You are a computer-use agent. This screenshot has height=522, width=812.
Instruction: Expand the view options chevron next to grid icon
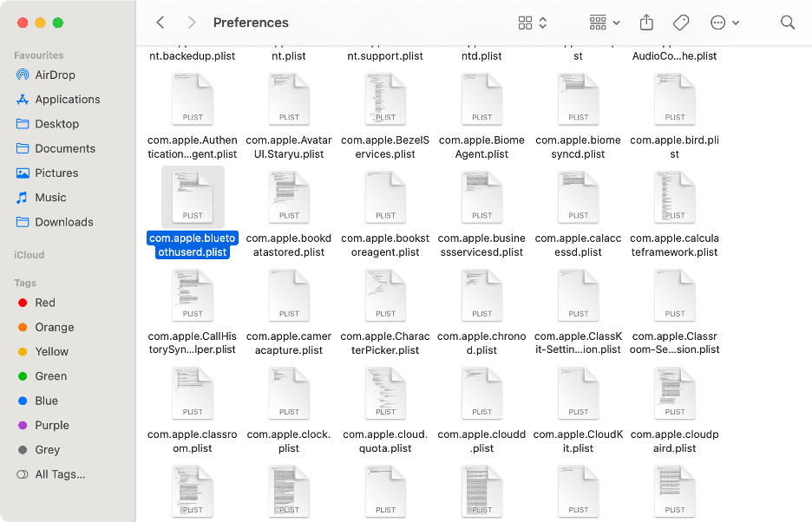click(540, 23)
